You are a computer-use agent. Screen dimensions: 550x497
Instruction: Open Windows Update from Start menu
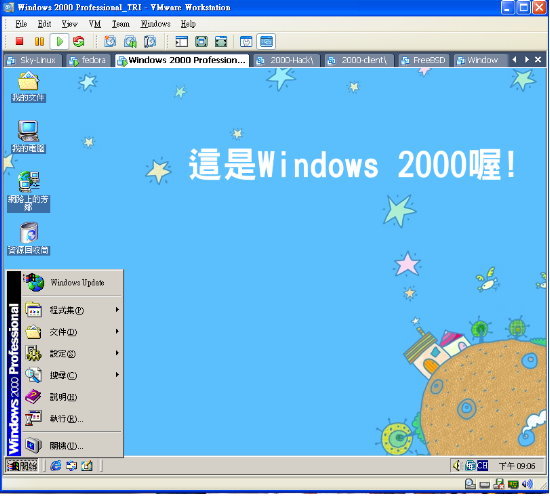click(73, 283)
